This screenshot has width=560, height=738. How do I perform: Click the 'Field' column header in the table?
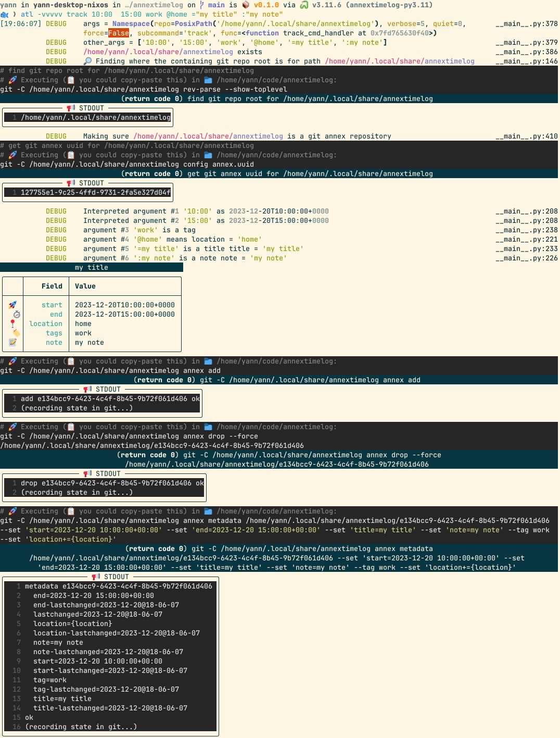pyautogui.click(x=52, y=286)
